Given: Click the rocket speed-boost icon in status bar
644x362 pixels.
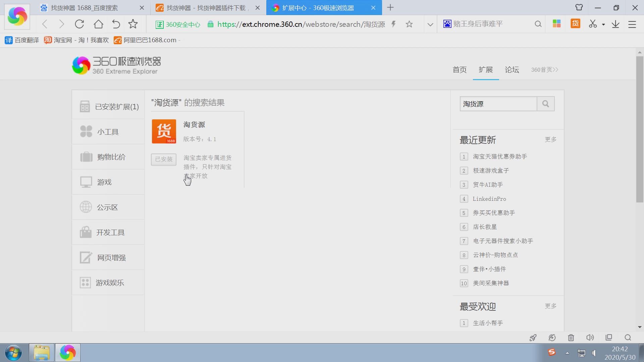Looking at the screenshot, I should [x=533, y=338].
